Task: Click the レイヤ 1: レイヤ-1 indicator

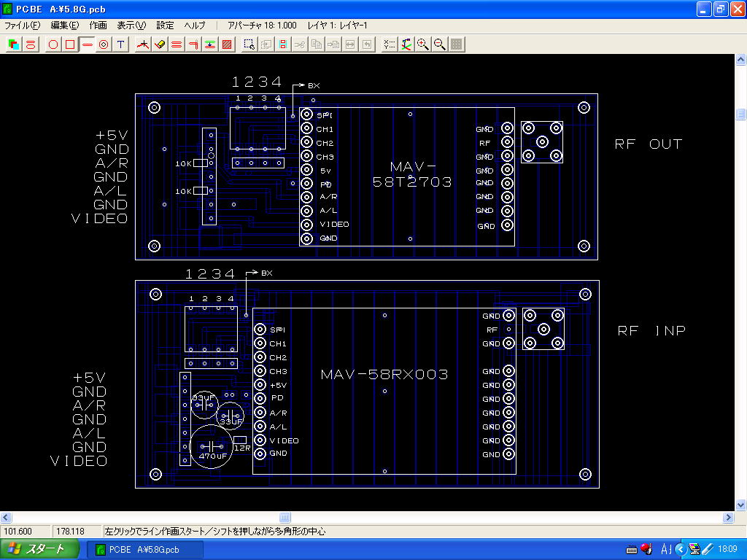Action: (x=337, y=26)
